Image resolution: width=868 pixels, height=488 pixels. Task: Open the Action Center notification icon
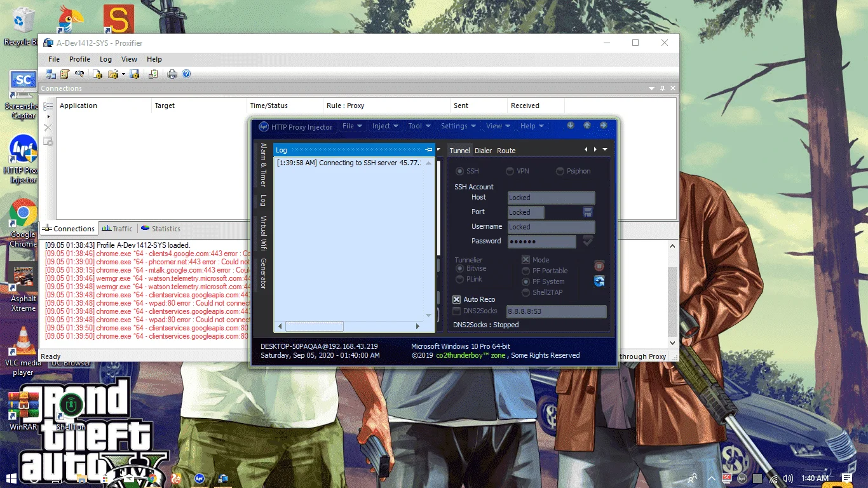click(x=847, y=478)
